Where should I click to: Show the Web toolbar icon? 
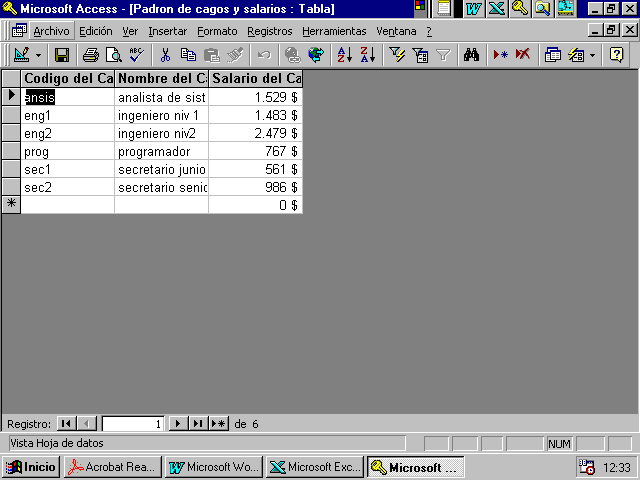316,55
